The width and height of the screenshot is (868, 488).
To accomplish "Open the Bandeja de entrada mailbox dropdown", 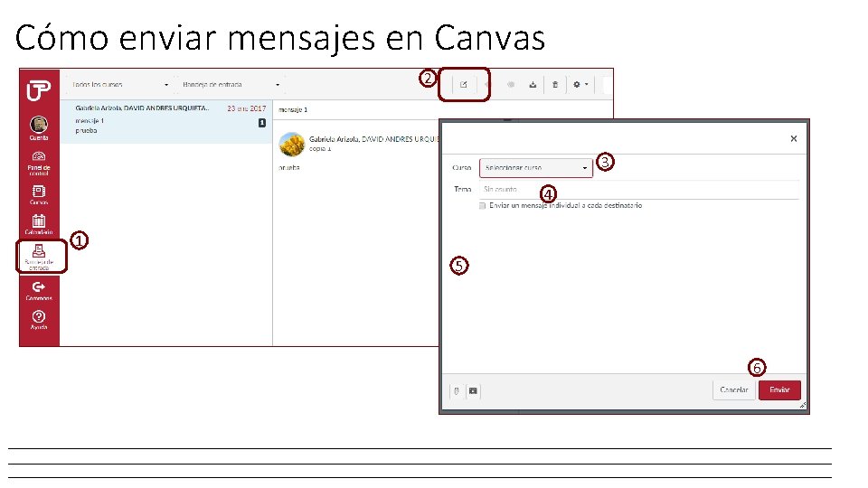I will [231, 85].
